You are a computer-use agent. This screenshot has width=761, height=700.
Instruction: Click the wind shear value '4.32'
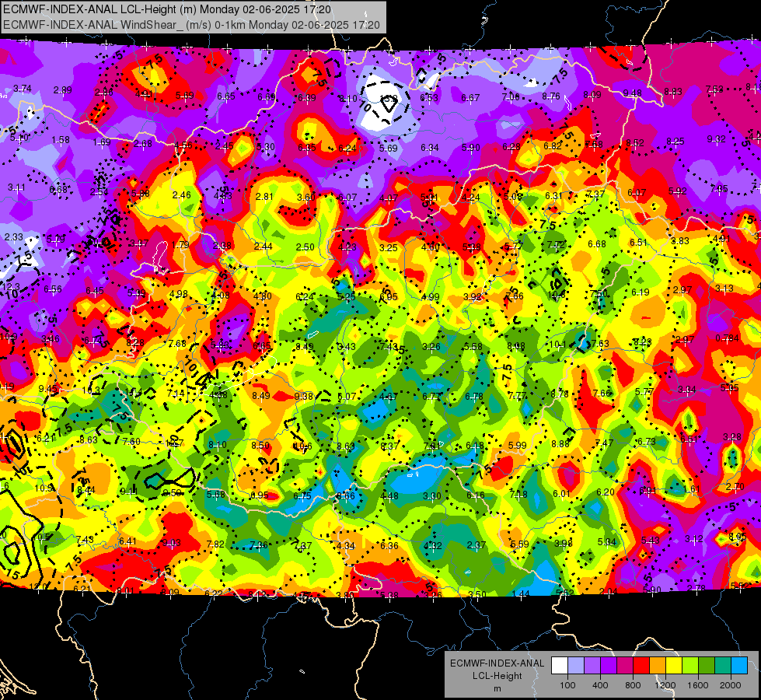click(432, 545)
